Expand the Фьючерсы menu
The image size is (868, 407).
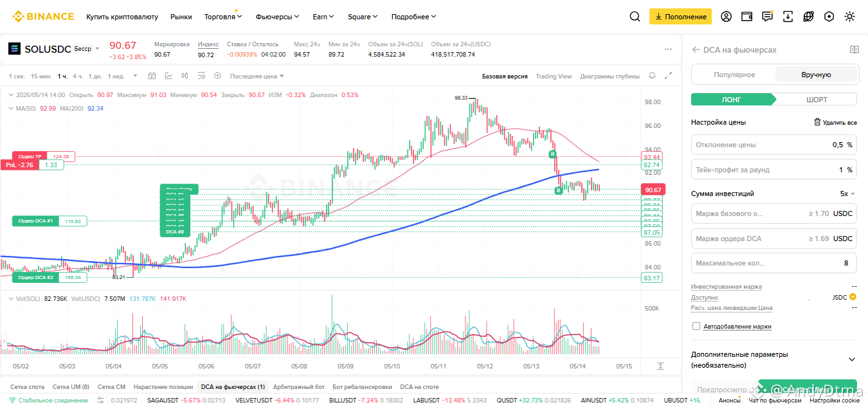[x=278, y=17]
